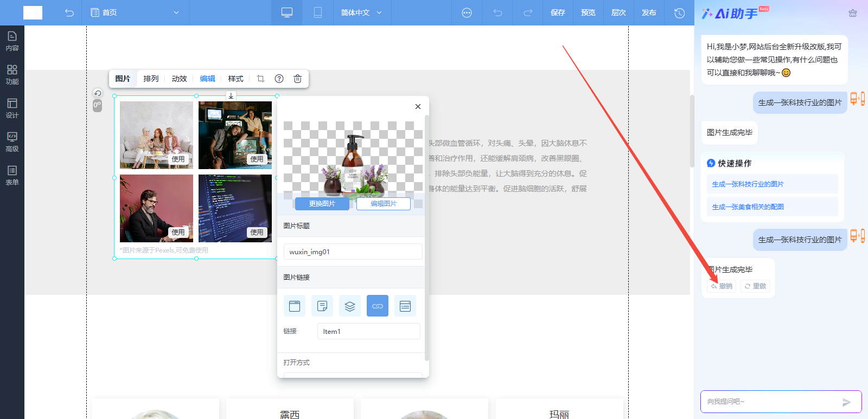The width and height of the screenshot is (868, 419).
Task: Open the help question mark icon
Action: (279, 79)
